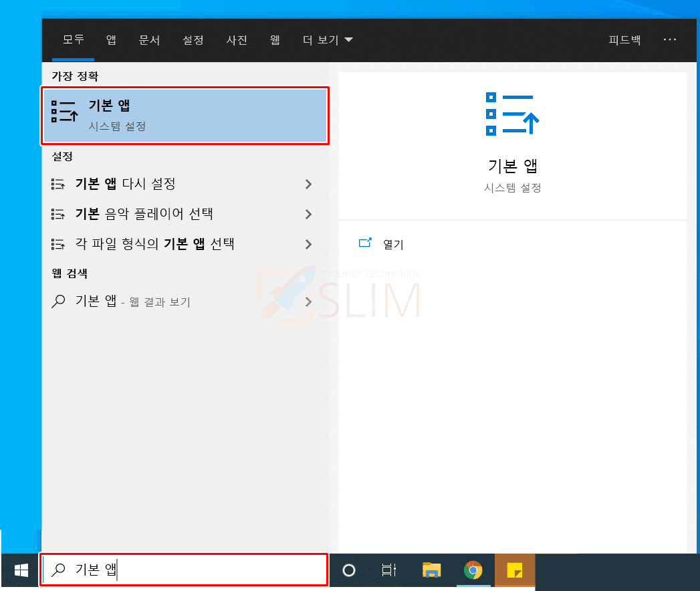Select 기본 앱 다시 설정 result

click(185, 184)
